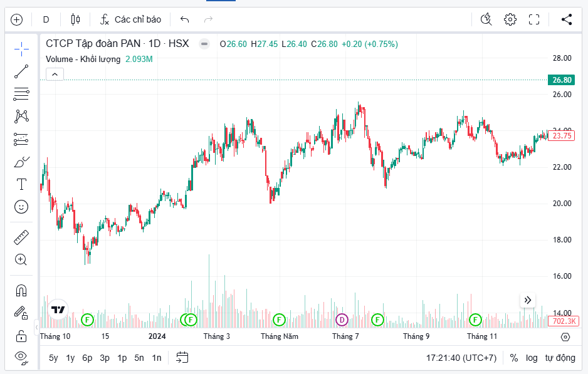
Task: Toggle the log scale option
Action: (532, 358)
